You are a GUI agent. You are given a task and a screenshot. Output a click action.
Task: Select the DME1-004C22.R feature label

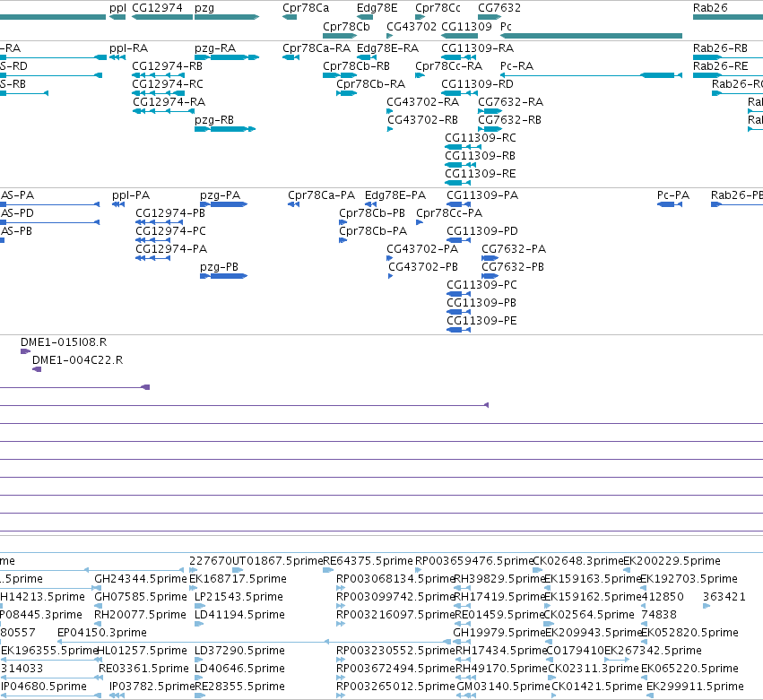[77, 360]
